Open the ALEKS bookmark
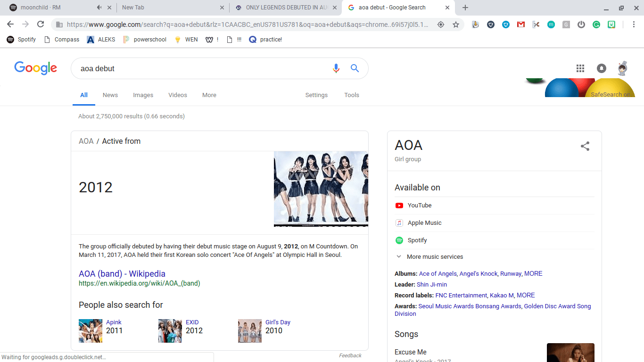 tap(101, 40)
